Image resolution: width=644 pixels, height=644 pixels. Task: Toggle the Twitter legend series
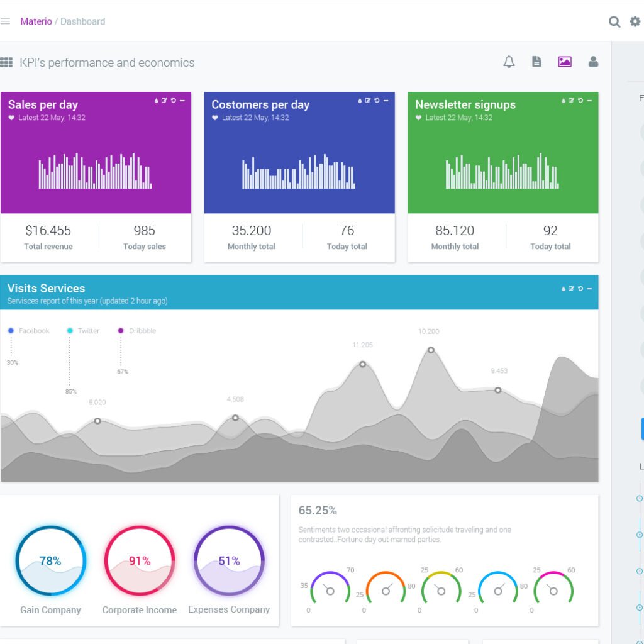(x=83, y=331)
